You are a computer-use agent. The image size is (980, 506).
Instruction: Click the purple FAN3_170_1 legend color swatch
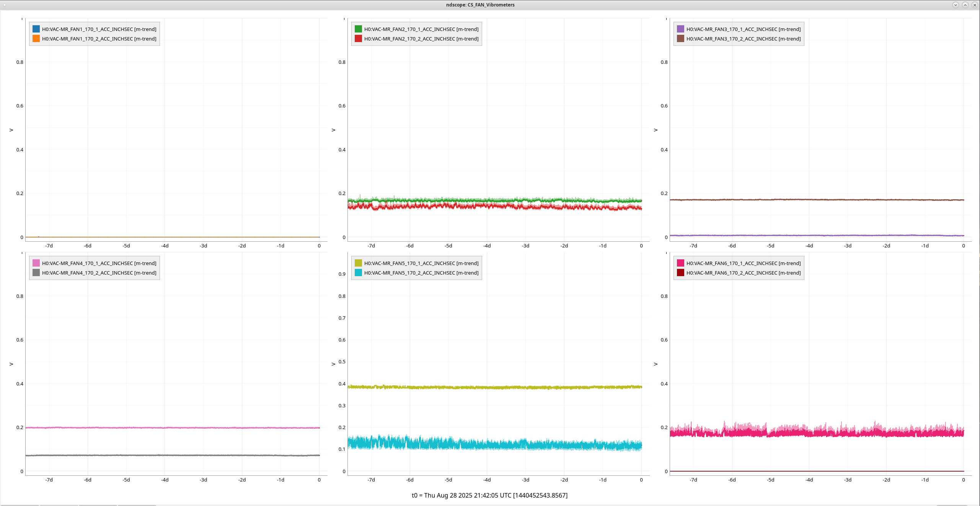(680, 29)
